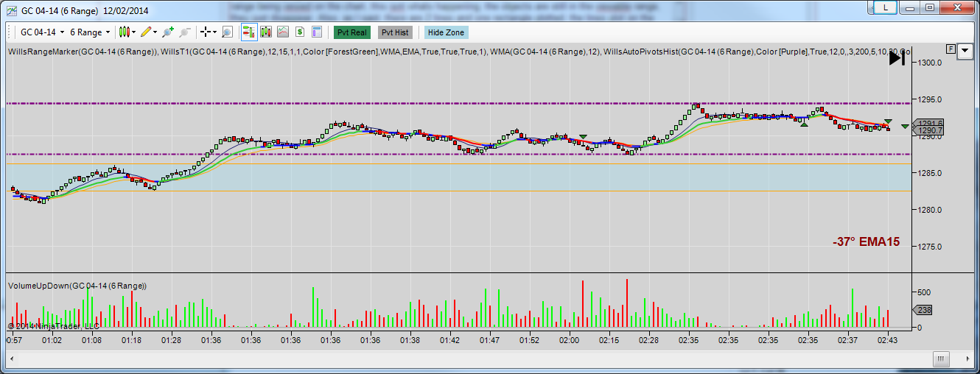This screenshot has width=980, height=374.
Task: Click the 02:15 time axis label
Action: (x=609, y=340)
